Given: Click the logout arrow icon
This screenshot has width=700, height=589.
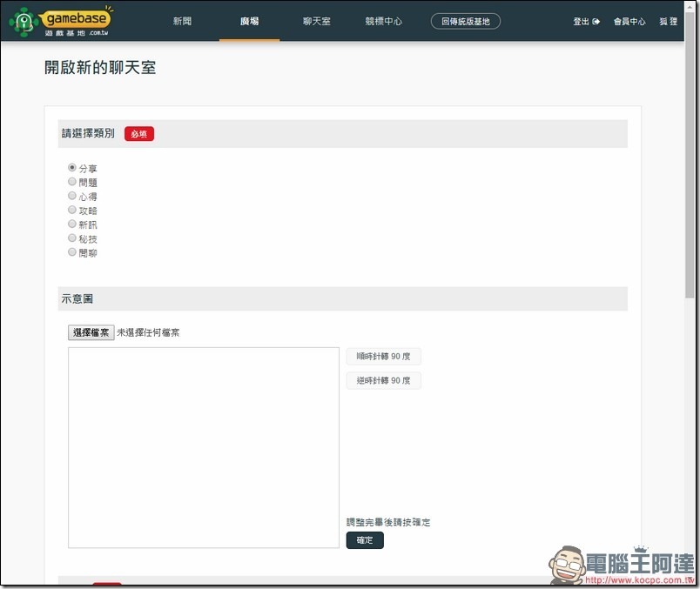Looking at the screenshot, I should [596, 21].
